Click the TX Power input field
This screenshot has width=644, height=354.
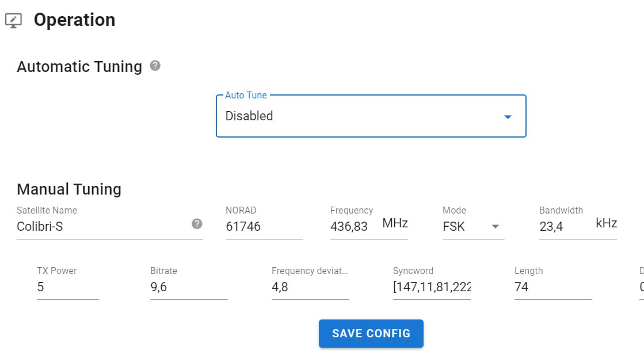point(68,287)
